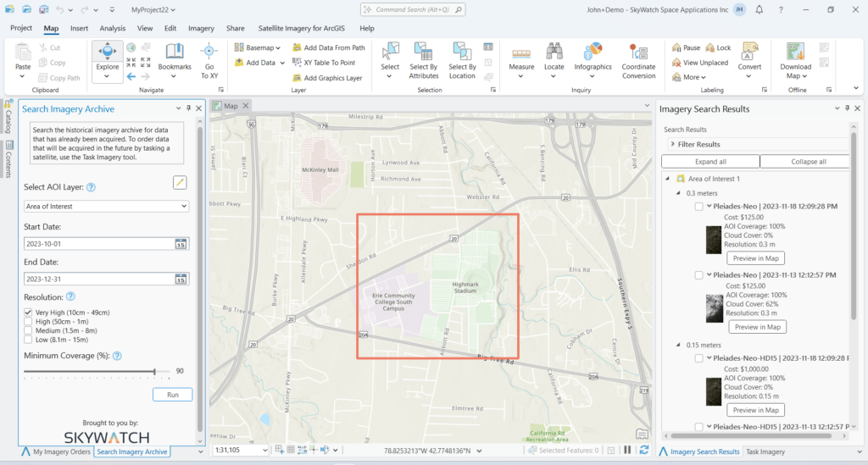Switch to the Imagery ribbon tab
The height and width of the screenshot is (465, 868).
(x=201, y=28)
